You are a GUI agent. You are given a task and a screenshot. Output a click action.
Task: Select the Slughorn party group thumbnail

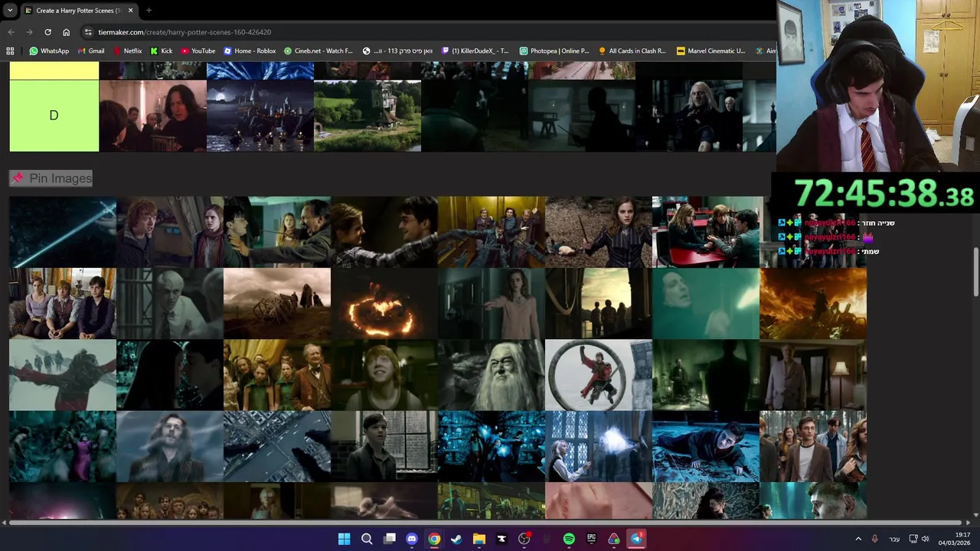(277, 375)
